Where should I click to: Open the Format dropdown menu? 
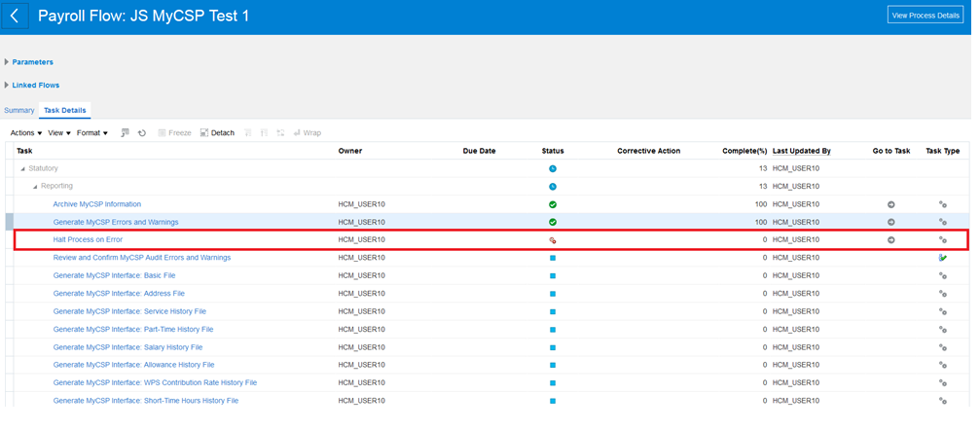91,133
